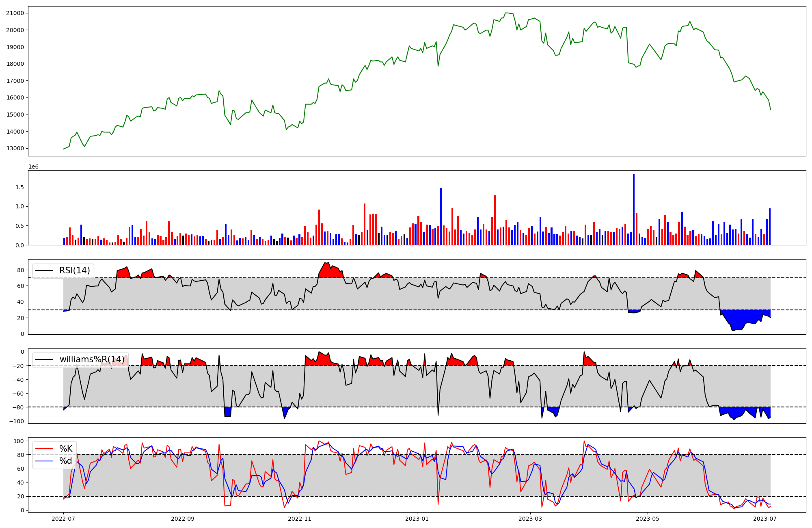Click the 13000 price axis tick label

point(15,148)
